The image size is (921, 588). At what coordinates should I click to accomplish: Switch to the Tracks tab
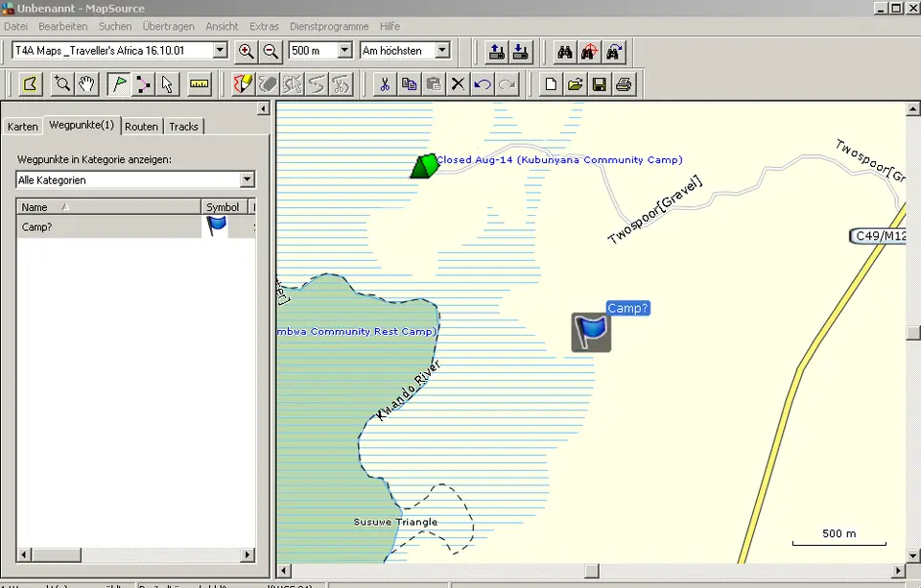[x=184, y=127]
